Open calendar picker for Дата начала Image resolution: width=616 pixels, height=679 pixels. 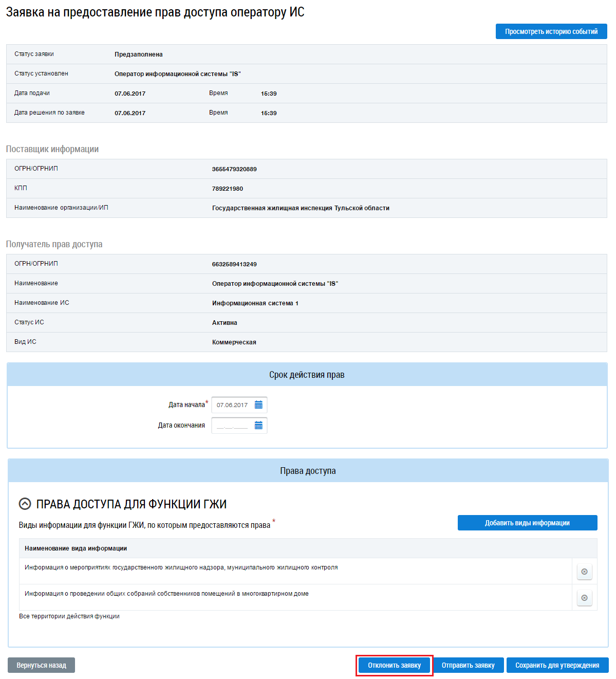[x=258, y=405]
